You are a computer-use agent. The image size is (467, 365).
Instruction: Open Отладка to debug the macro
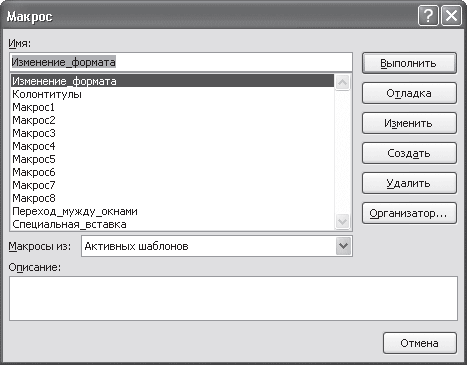click(409, 93)
